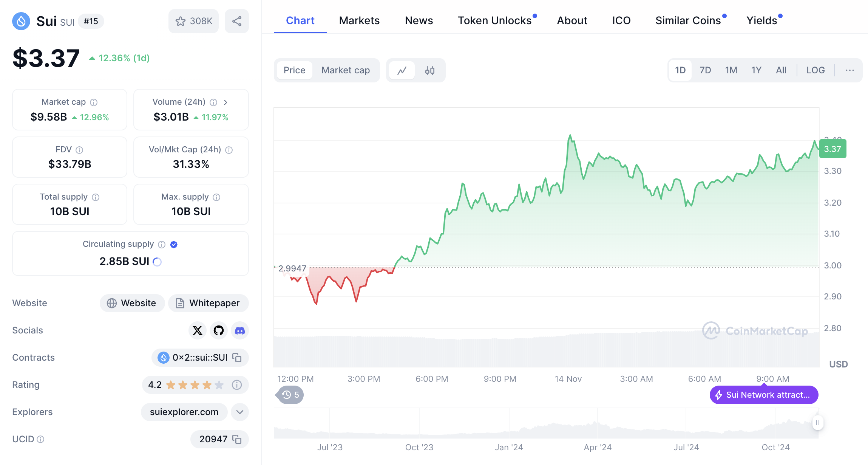Open Sui's GitHub repository

click(219, 330)
